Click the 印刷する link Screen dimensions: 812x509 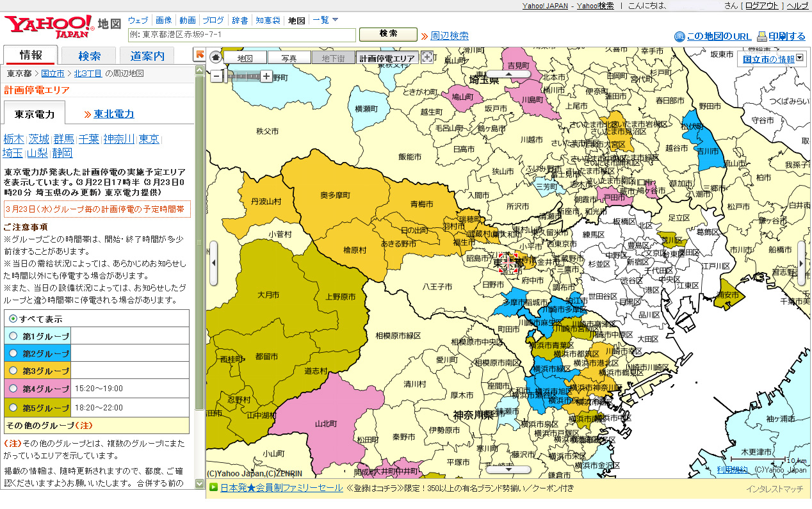click(787, 36)
